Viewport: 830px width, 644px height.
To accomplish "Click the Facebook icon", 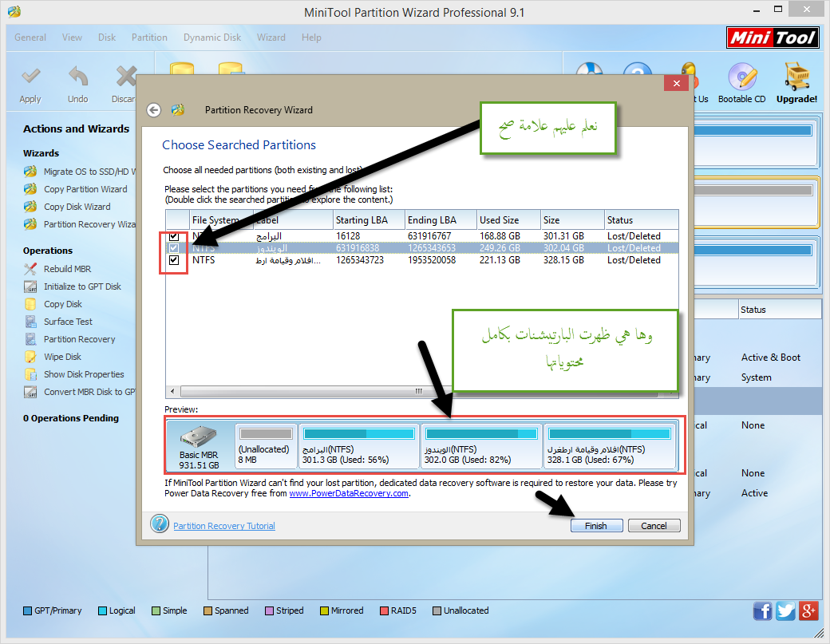I will coord(763,611).
